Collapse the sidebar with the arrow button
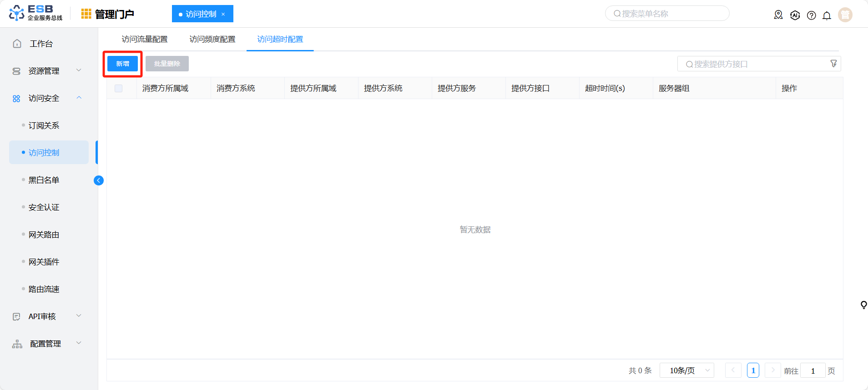This screenshot has height=390, width=868. 99,180
